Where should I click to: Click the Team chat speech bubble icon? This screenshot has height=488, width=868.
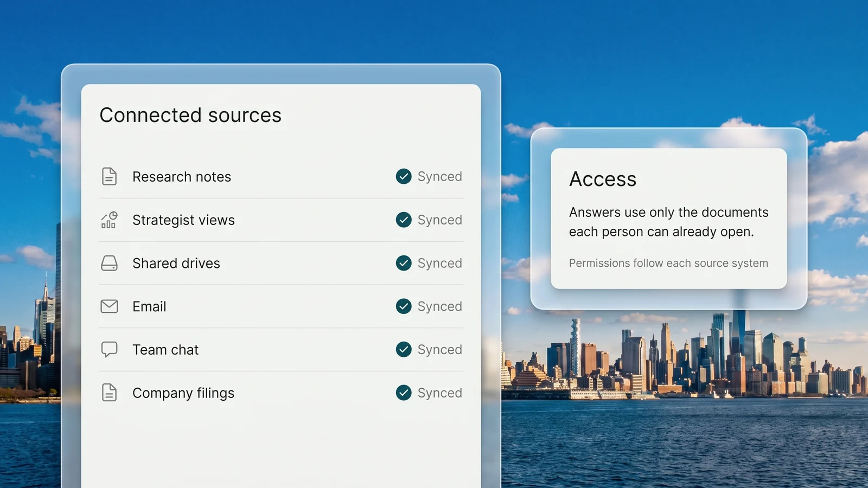tap(109, 349)
